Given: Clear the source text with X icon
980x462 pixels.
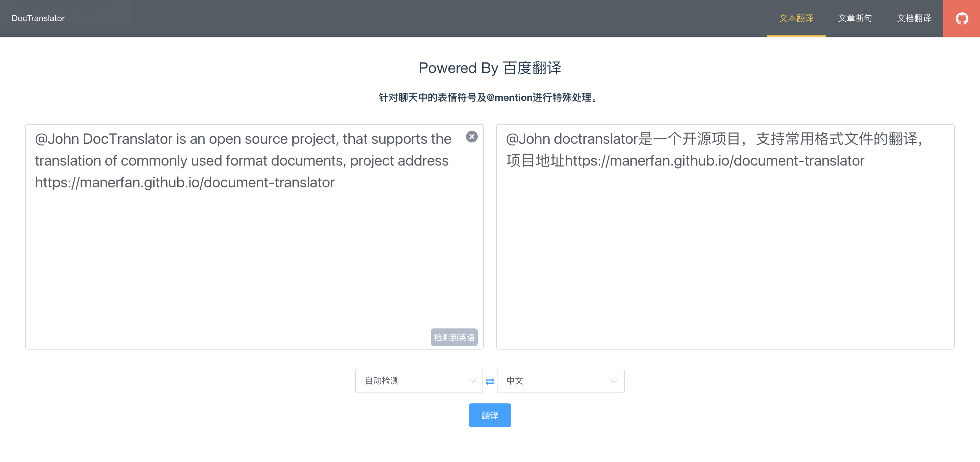Looking at the screenshot, I should click(x=471, y=137).
